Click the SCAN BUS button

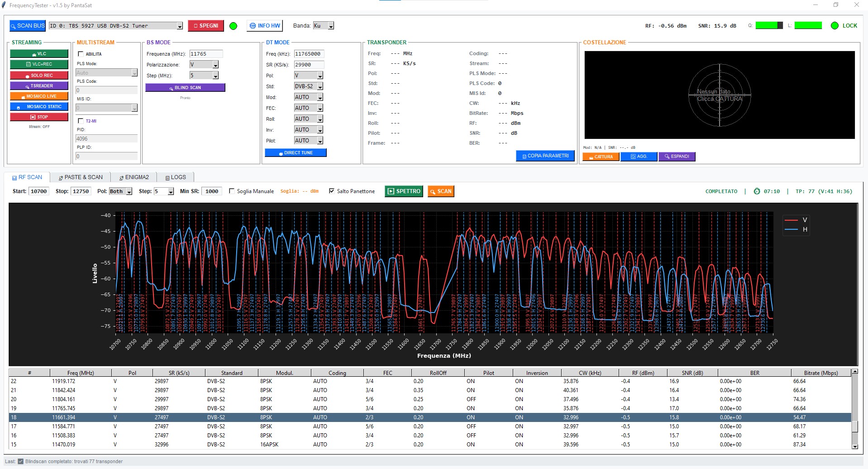(28, 26)
